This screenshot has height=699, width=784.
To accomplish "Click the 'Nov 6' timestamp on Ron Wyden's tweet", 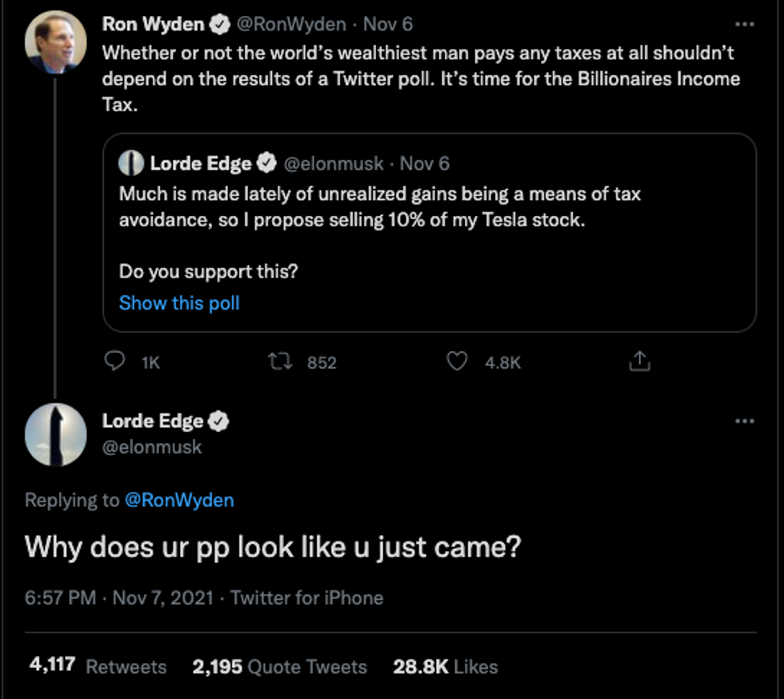I will (x=388, y=25).
